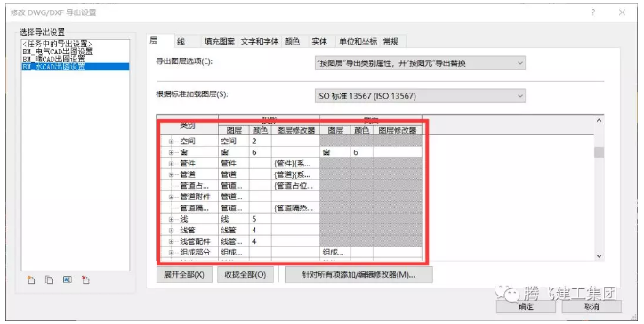Click the rename export setup icon
The width and height of the screenshot is (644, 324).
pyautogui.click(x=68, y=280)
